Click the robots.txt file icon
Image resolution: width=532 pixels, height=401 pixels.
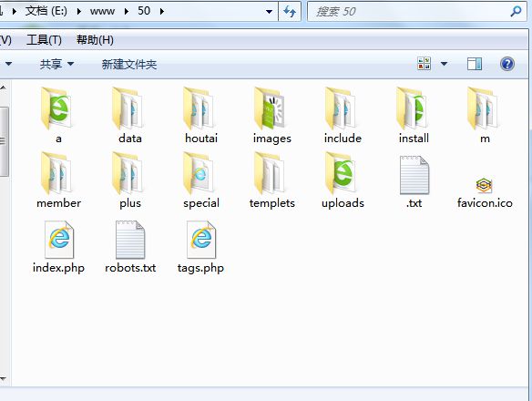130,239
